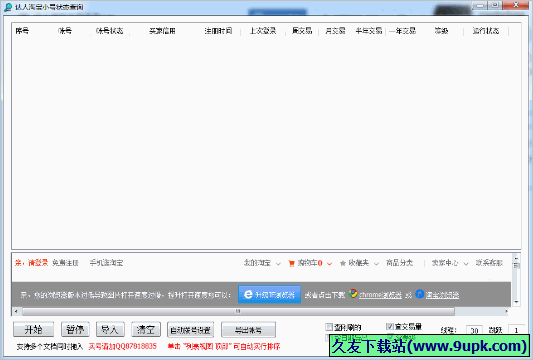Open the 免费注册 link
The image size is (533, 360).
[x=65, y=263]
